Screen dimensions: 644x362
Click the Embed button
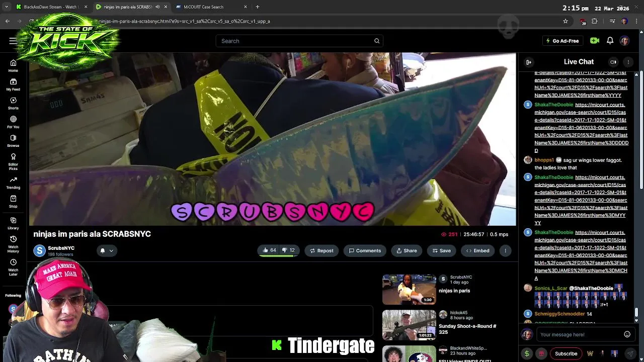coord(478,250)
